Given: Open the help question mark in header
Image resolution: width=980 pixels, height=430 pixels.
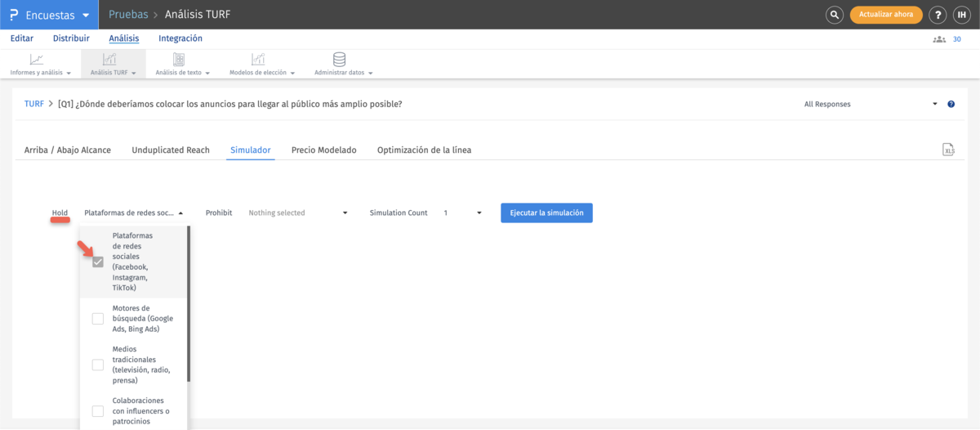Looking at the screenshot, I should (938, 15).
